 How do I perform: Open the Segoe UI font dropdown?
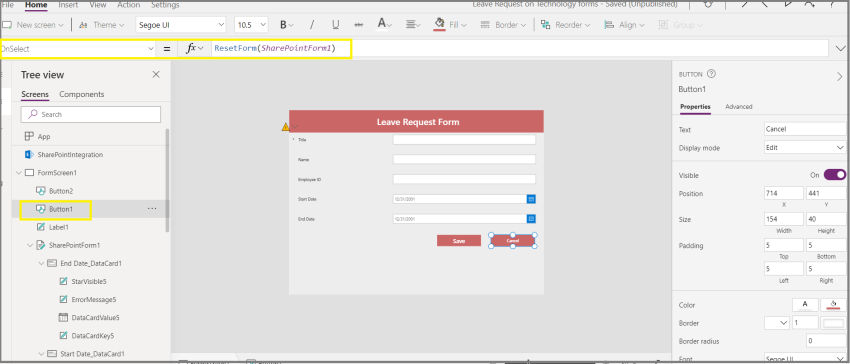181,24
